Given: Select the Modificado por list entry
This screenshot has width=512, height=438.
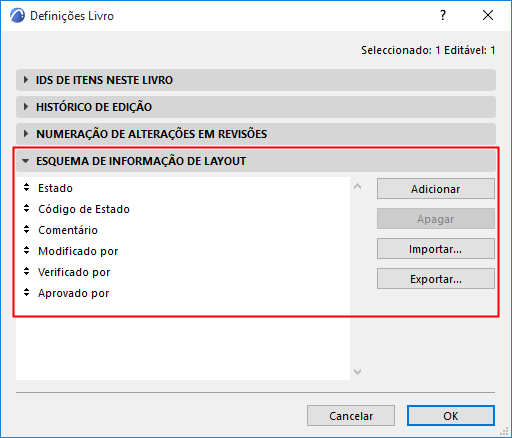Looking at the screenshot, I should click(x=183, y=251).
